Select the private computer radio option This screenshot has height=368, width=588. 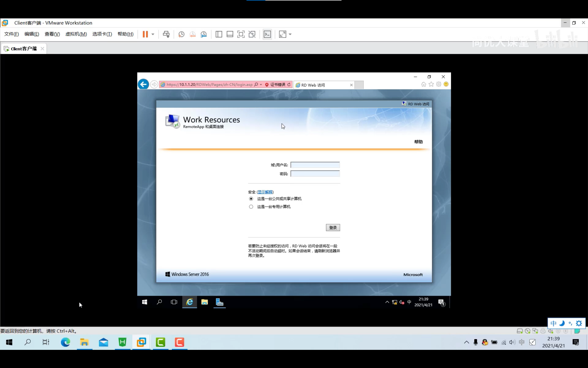point(251,207)
